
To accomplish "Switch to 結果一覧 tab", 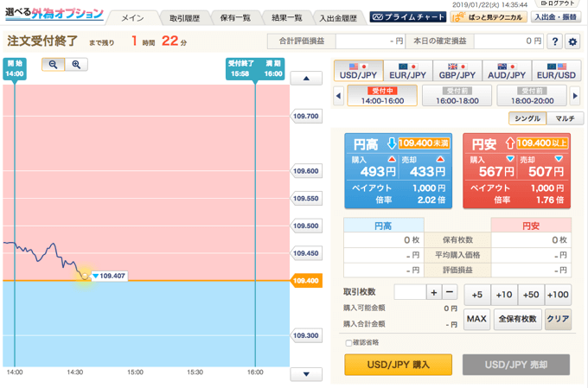I will pos(287,18).
